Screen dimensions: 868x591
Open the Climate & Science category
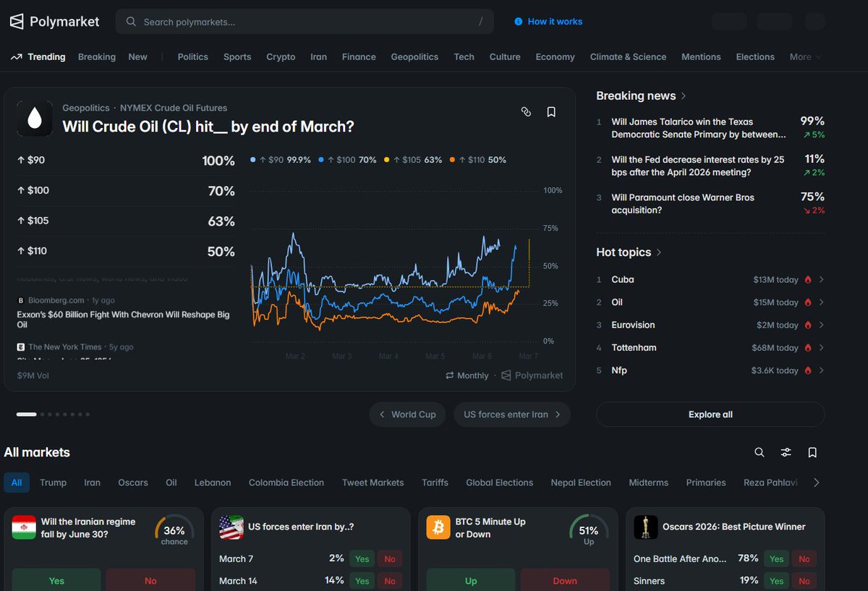point(628,56)
